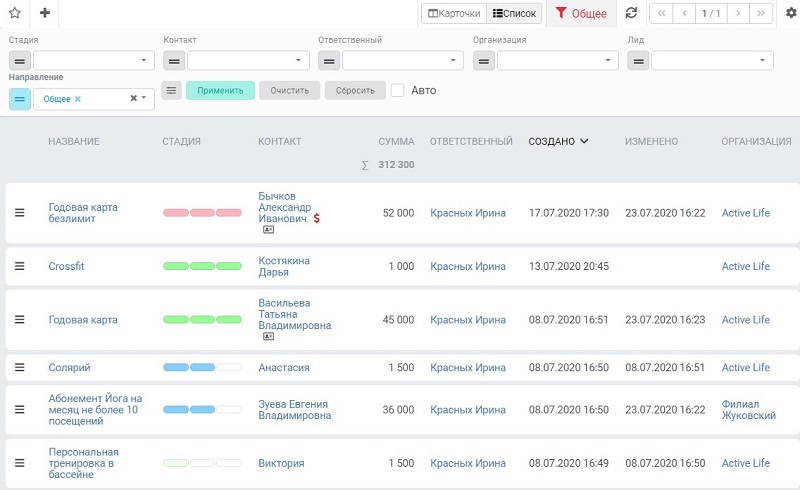
Task: Click equals operator icon for Контакт filter
Action: click(174, 61)
